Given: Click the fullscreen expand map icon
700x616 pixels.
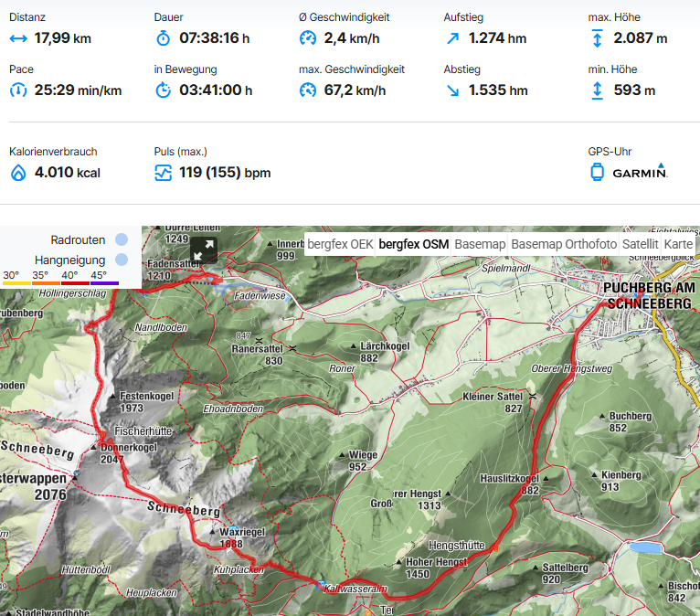Looking at the screenshot, I should (x=204, y=250).
